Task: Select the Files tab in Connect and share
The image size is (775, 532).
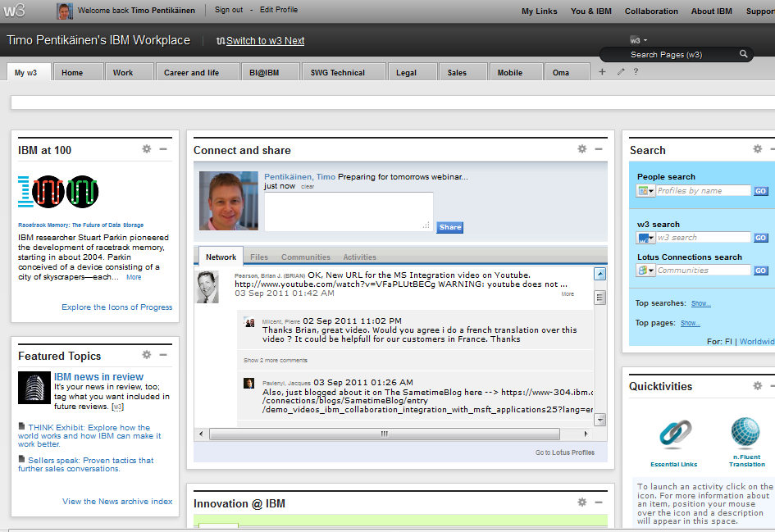Action: [x=259, y=257]
